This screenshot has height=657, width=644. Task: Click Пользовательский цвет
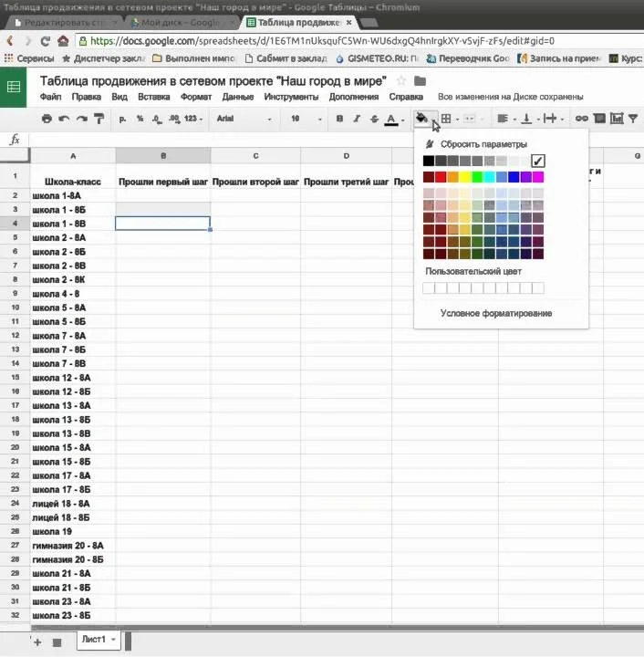click(x=473, y=271)
